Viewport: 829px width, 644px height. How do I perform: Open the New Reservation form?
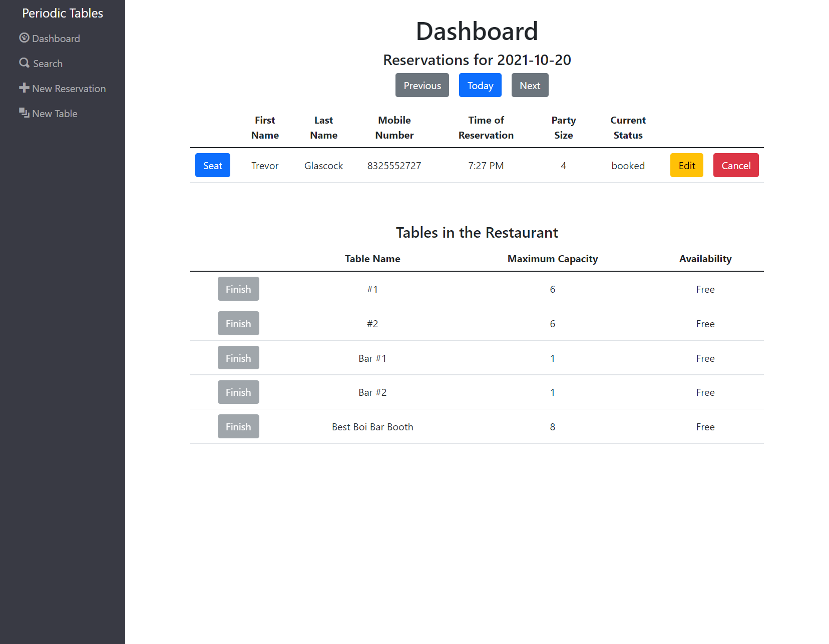(68, 88)
